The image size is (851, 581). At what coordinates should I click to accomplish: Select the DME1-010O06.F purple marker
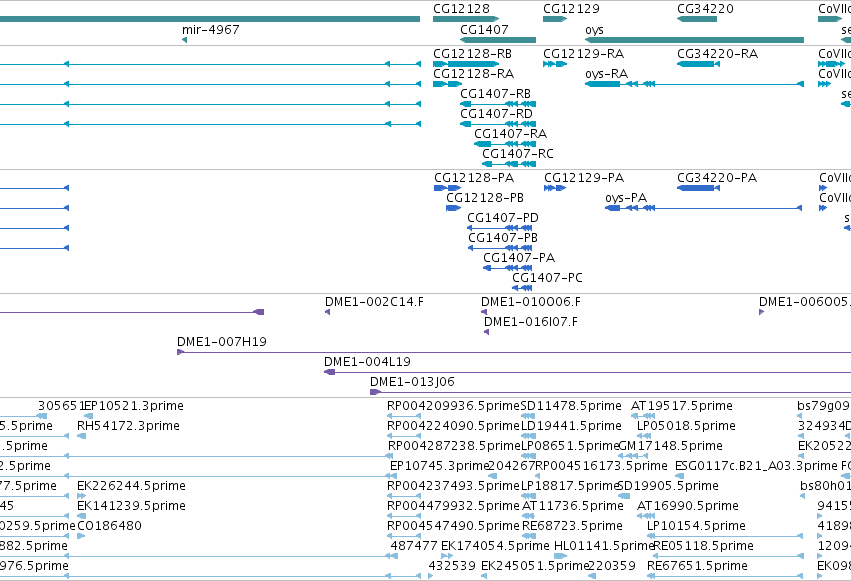tap(484, 312)
